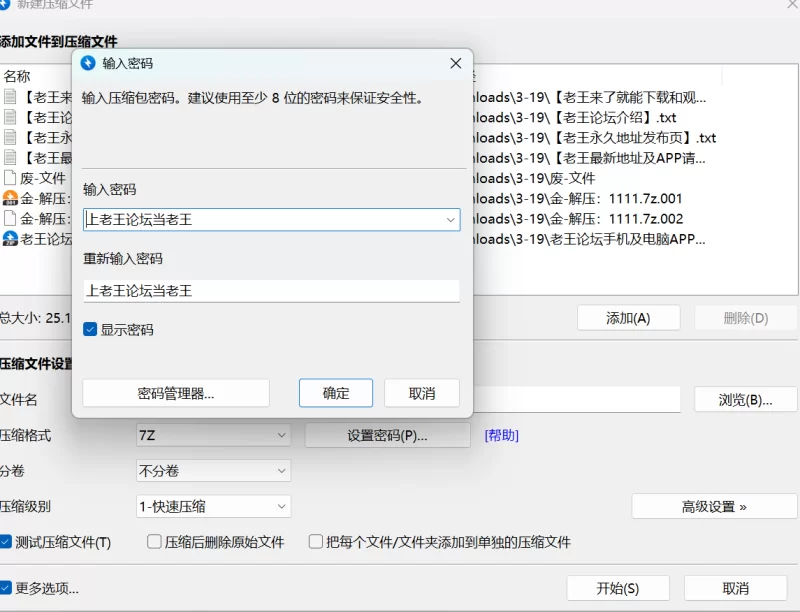
Task: Click the orange 001 archive icon
Action: click(10, 198)
